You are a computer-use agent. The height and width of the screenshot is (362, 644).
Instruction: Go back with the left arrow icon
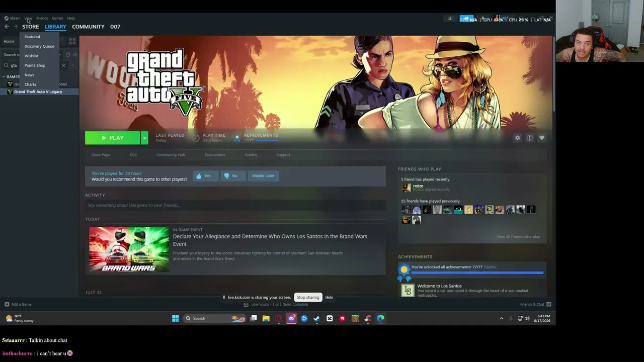click(7, 27)
